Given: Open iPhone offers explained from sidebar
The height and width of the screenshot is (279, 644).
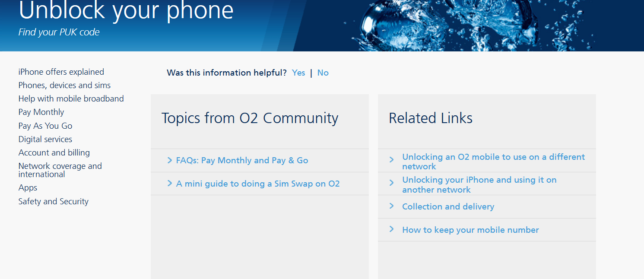Looking at the screenshot, I should point(61,72).
